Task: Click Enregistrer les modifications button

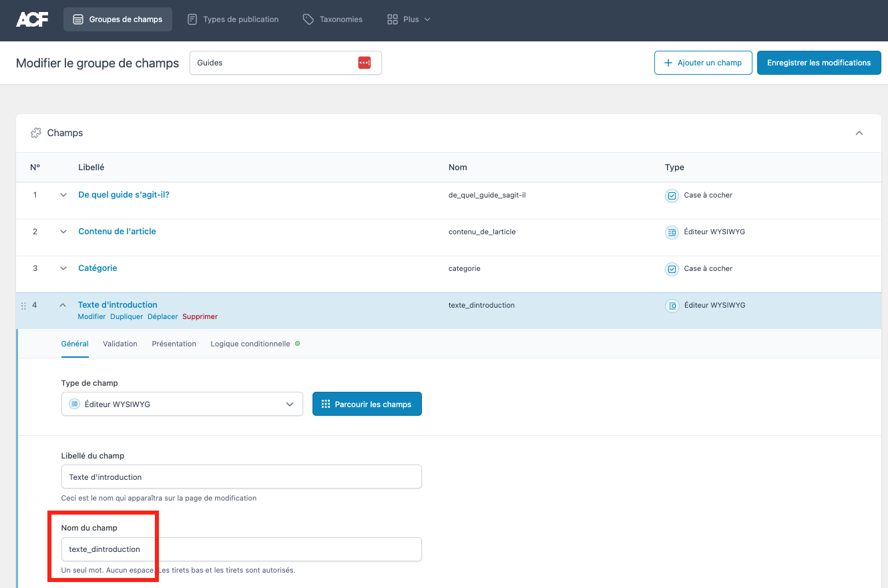Action: coord(819,63)
